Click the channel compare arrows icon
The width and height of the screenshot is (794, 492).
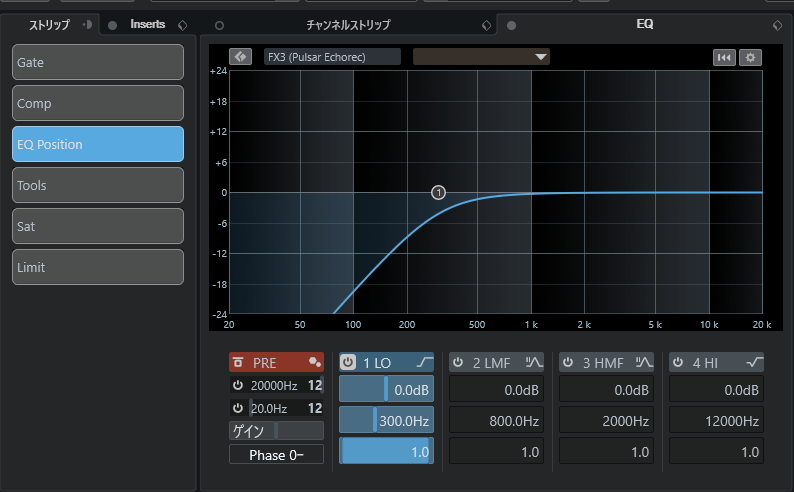[241, 57]
